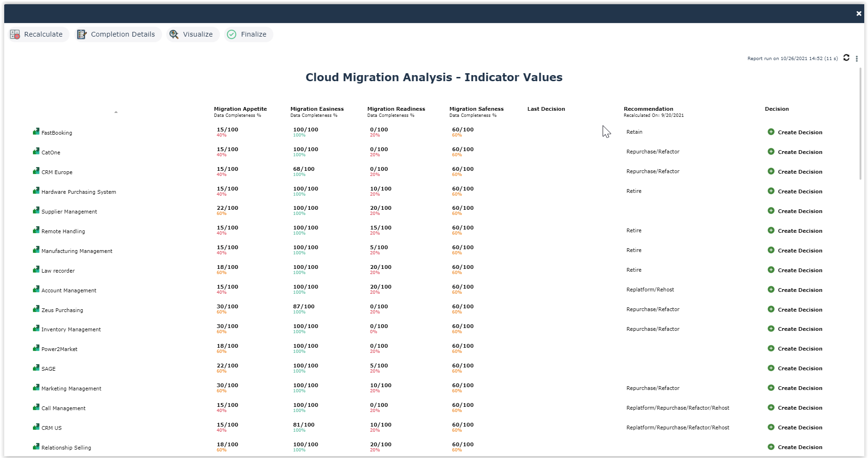Click the CRM Europe application icon
This screenshot has height=458, width=868.
tap(36, 171)
